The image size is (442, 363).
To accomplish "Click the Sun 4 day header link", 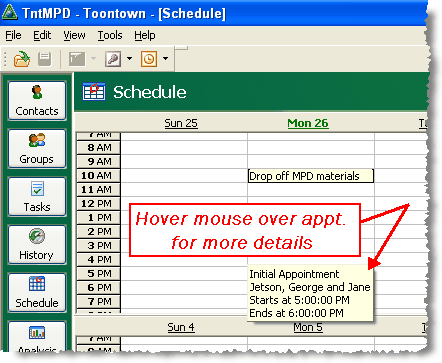I will (181, 327).
